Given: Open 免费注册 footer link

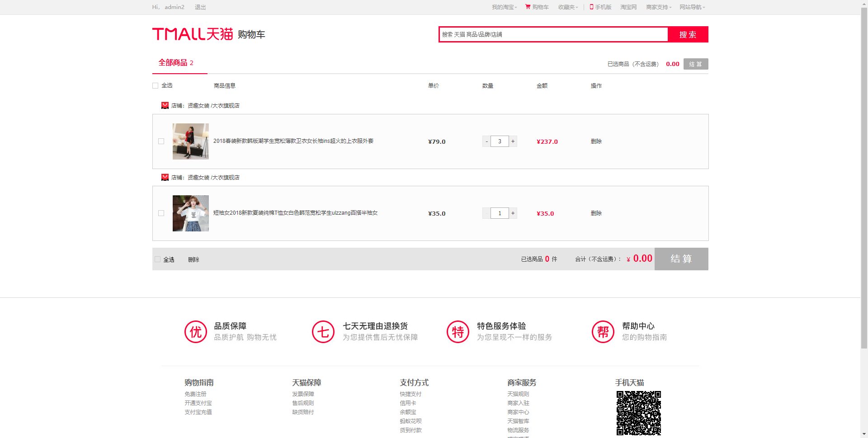Looking at the screenshot, I should 195,394.
